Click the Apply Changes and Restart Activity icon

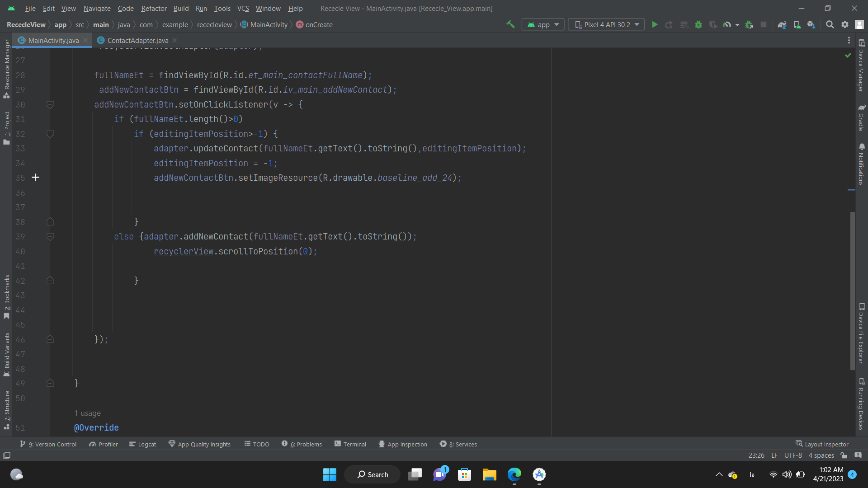[x=669, y=24]
